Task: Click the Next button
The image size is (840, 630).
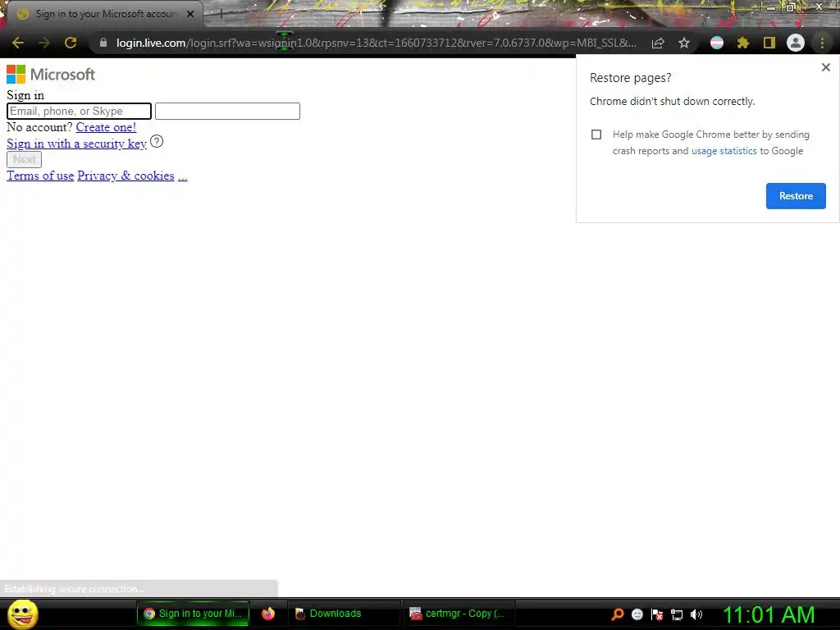Action: [24, 159]
